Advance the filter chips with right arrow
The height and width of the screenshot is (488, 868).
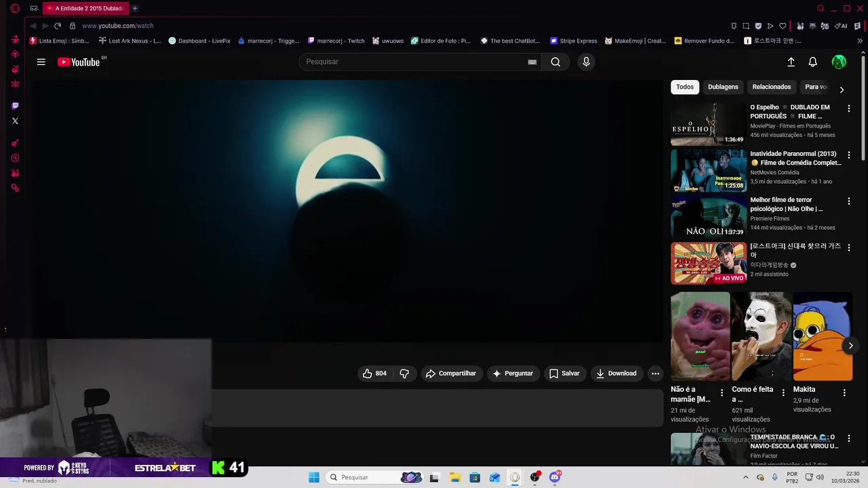click(842, 89)
